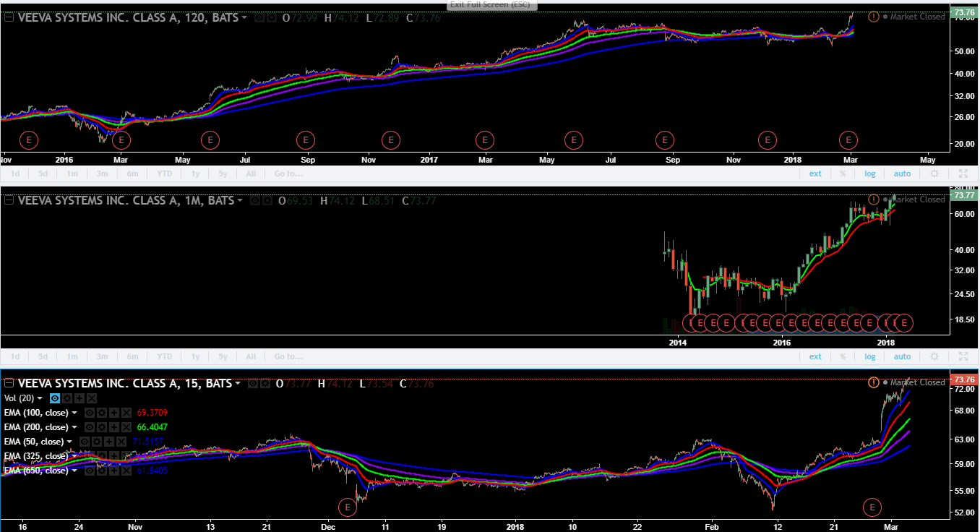Click alert exclamation icon on 120 chart
Screen dimensions: 980x532
874,17
